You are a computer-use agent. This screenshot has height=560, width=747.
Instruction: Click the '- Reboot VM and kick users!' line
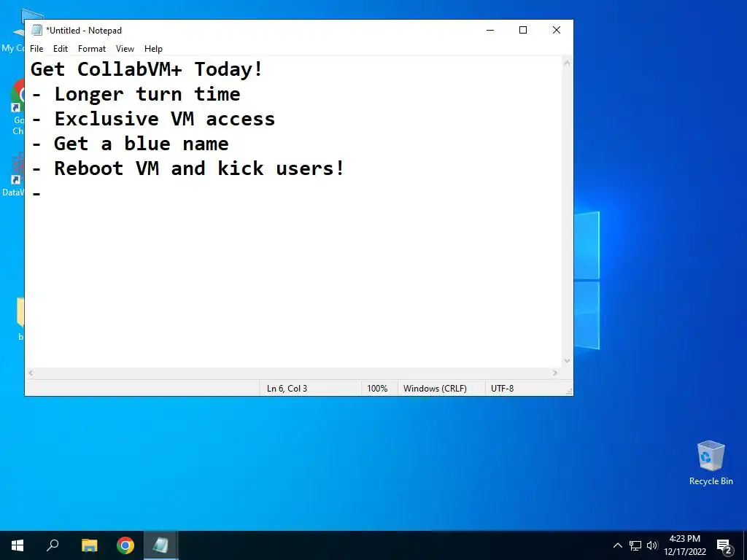click(187, 168)
